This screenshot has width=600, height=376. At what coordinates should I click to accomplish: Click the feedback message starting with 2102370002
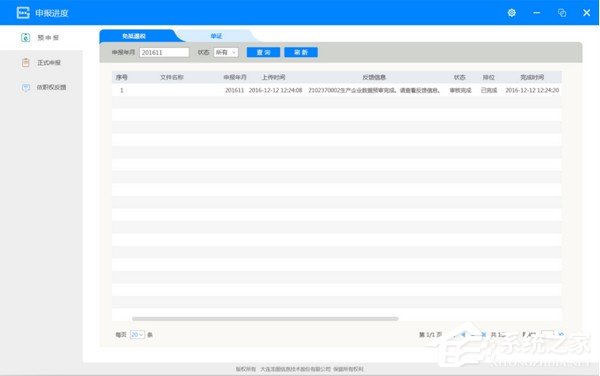click(x=374, y=90)
